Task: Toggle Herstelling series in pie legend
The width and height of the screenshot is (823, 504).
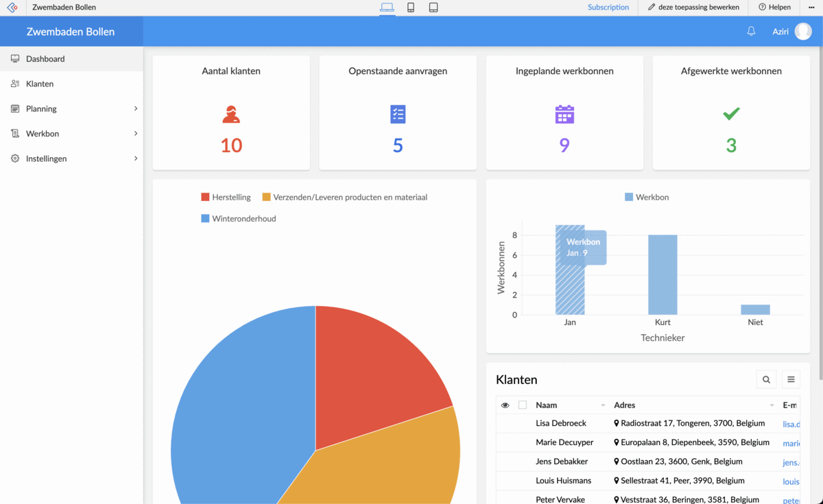Action: click(x=226, y=197)
